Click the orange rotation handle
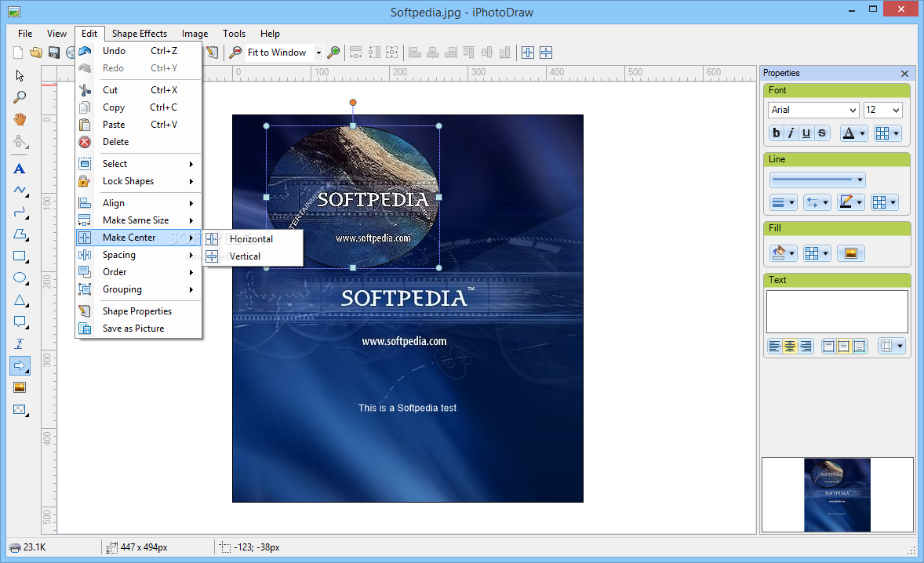This screenshot has height=563, width=924. [353, 103]
